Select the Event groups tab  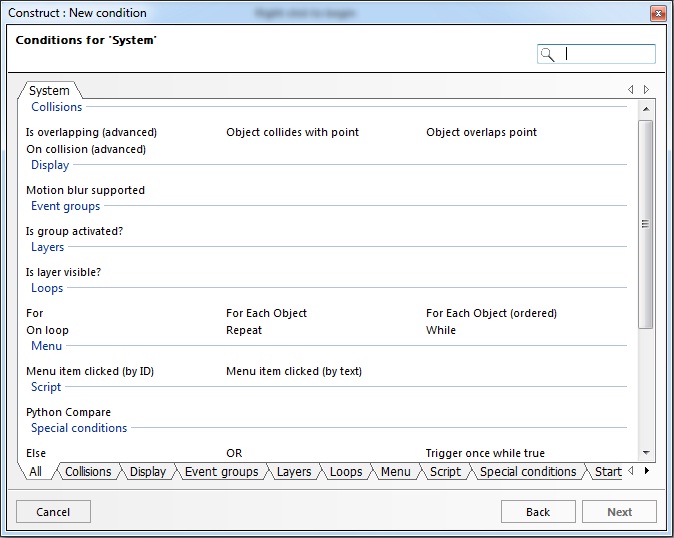[x=221, y=472]
